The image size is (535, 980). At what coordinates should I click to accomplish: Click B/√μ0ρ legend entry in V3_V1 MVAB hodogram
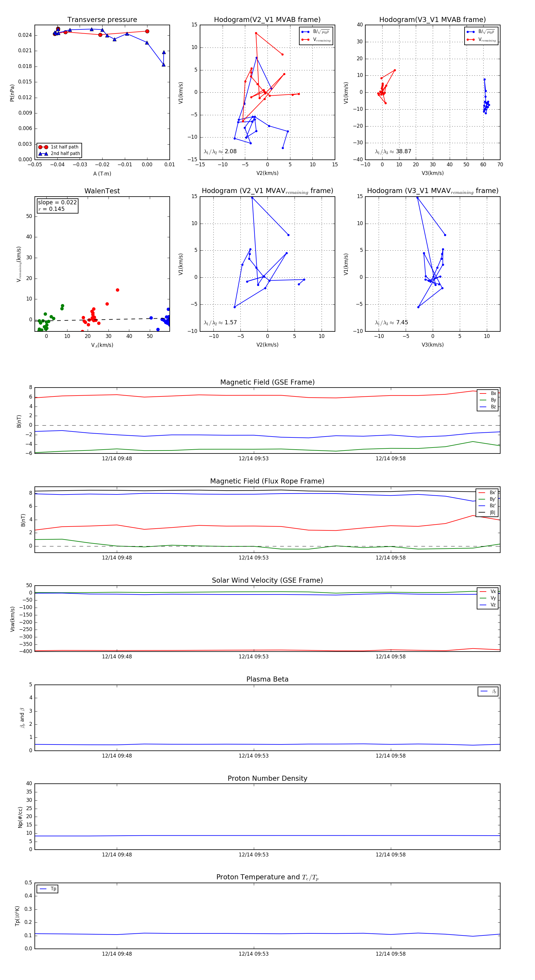point(481,32)
